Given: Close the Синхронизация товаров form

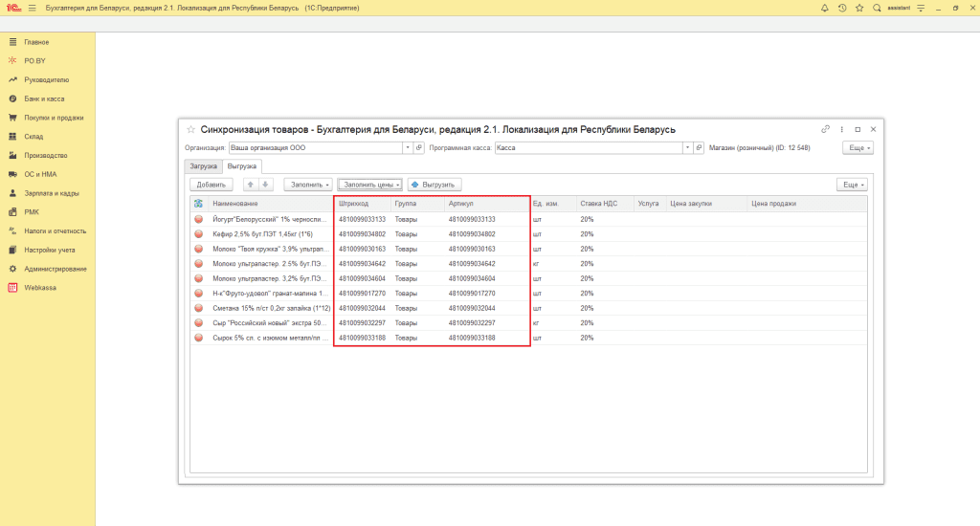Looking at the screenshot, I should click(873, 129).
